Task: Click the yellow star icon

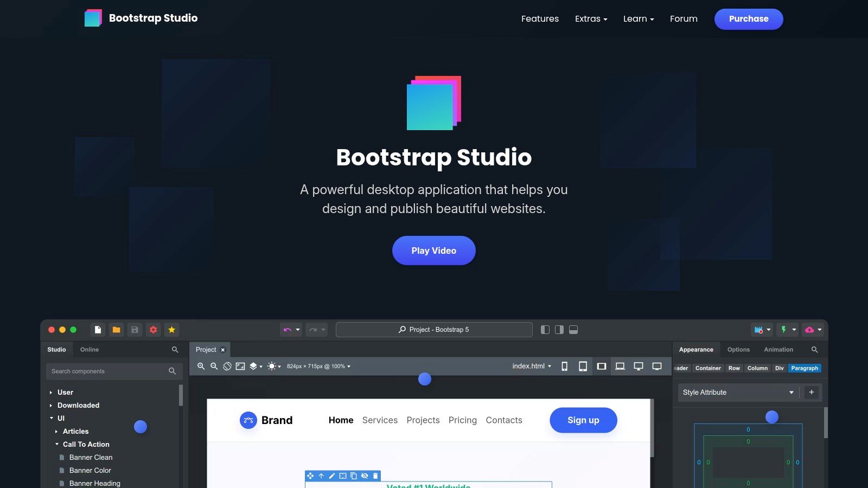Action: coord(171,330)
